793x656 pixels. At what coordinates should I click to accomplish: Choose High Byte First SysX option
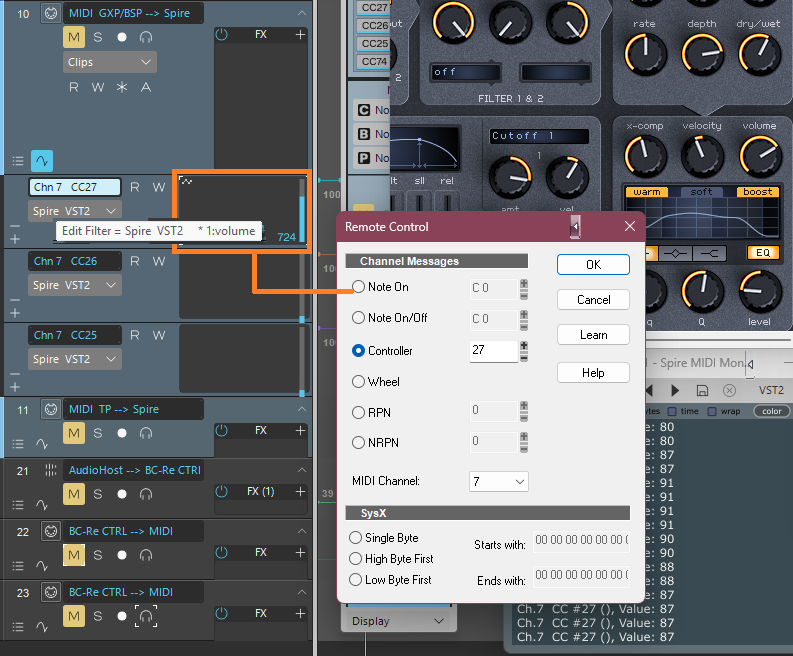[x=356, y=558]
